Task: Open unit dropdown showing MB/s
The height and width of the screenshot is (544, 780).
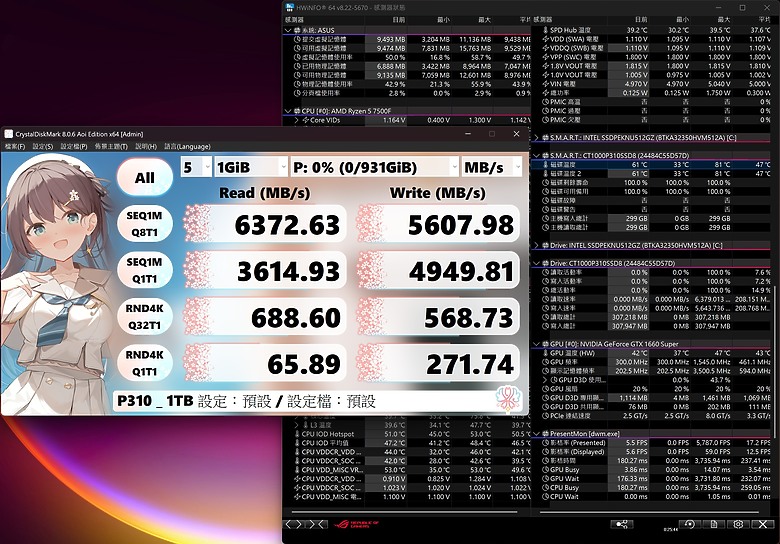Action: [x=492, y=167]
